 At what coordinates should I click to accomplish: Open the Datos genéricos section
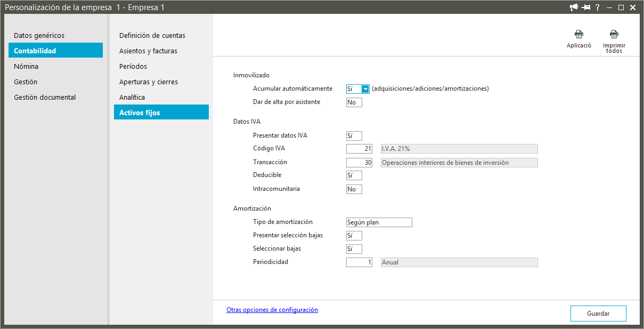tap(39, 35)
